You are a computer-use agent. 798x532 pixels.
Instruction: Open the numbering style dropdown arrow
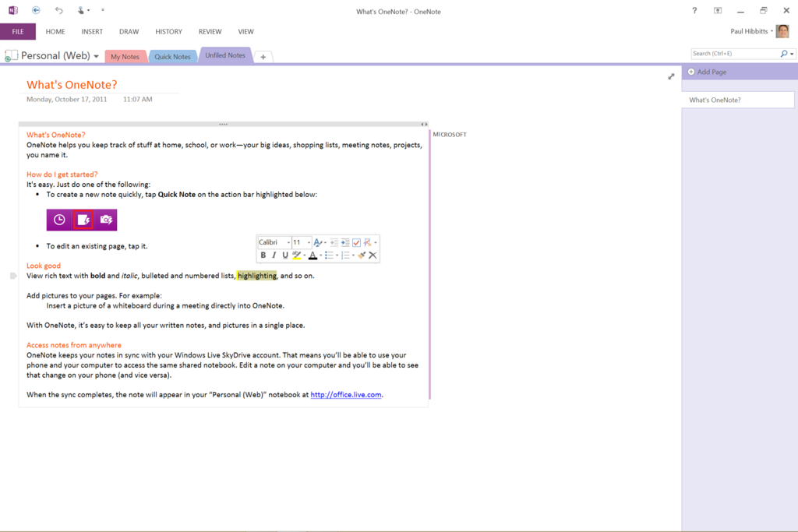[x=353, y=255]
